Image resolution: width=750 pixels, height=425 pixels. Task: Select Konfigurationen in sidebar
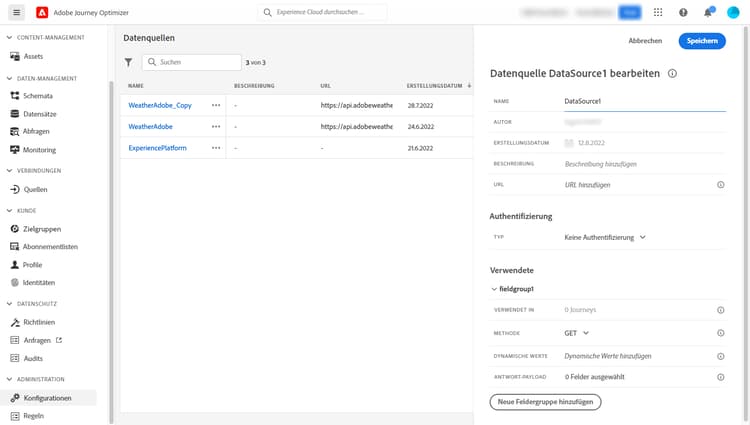47,398
